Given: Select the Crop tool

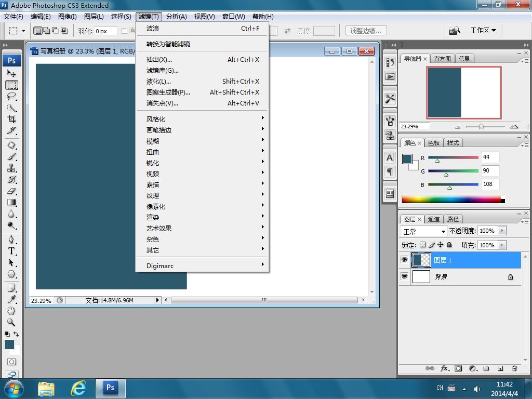Looking at the screenshot, I should [11, 119].
